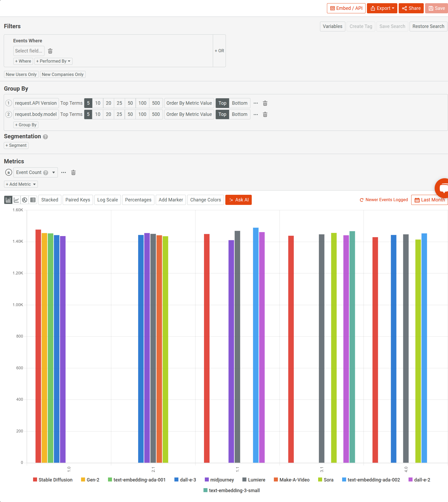Screen dimensions: 448x502
Task: Open the Event Count metric selector
Action: (35, 172)
